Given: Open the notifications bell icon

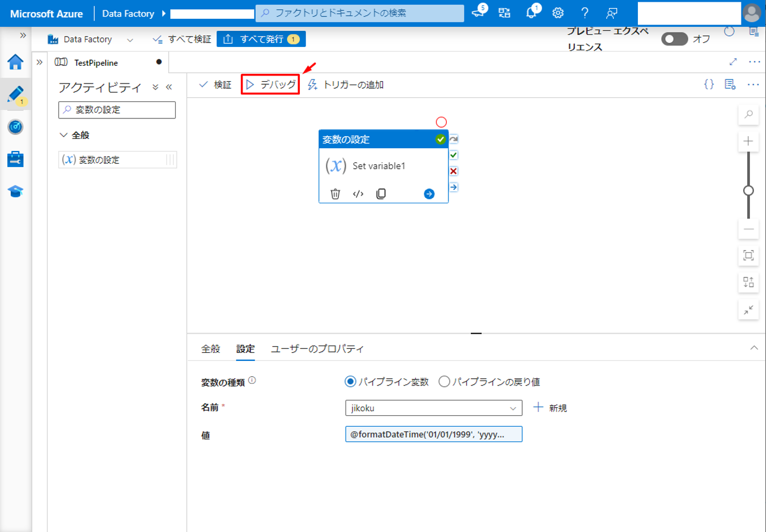Looking at the screenshot, I should [x=531, y=13].
